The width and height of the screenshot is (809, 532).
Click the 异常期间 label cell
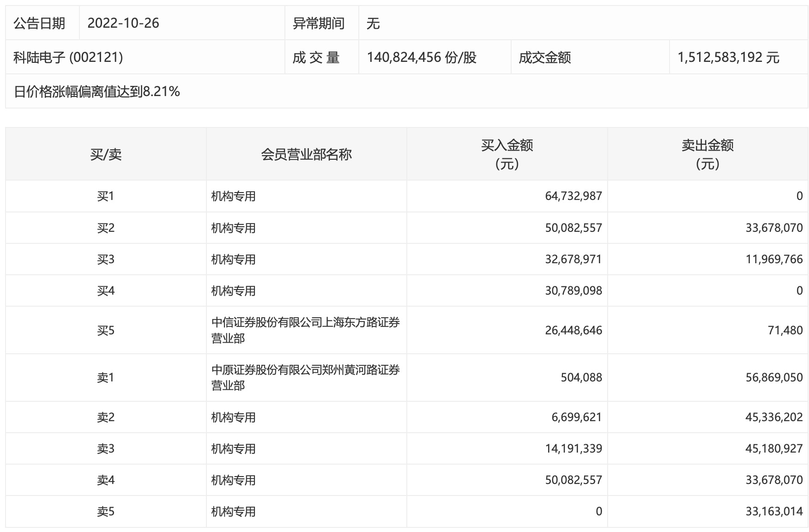tap(319, 23)
